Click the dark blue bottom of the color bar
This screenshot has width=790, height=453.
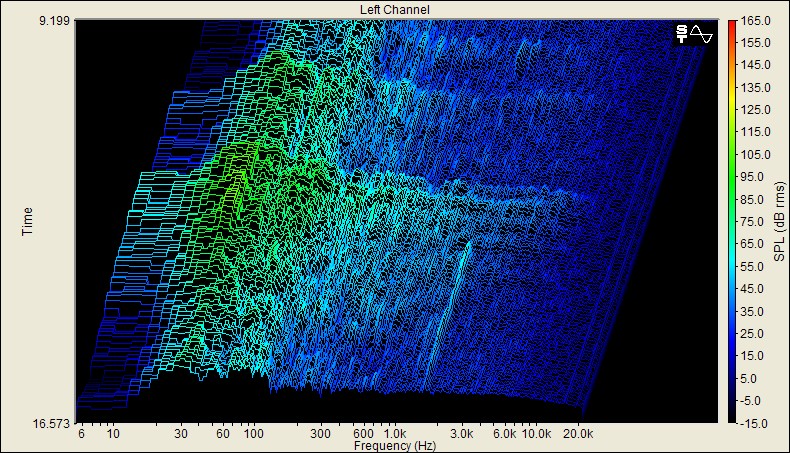[732, 405]
